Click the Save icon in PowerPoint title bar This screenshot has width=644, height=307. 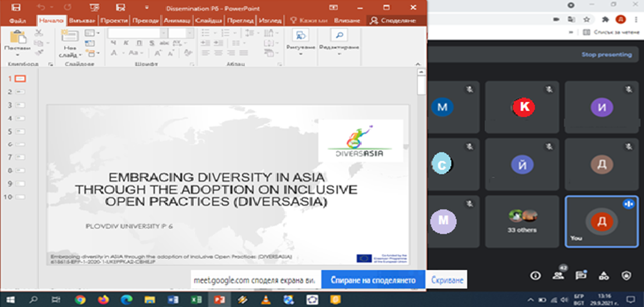(16, 8)
